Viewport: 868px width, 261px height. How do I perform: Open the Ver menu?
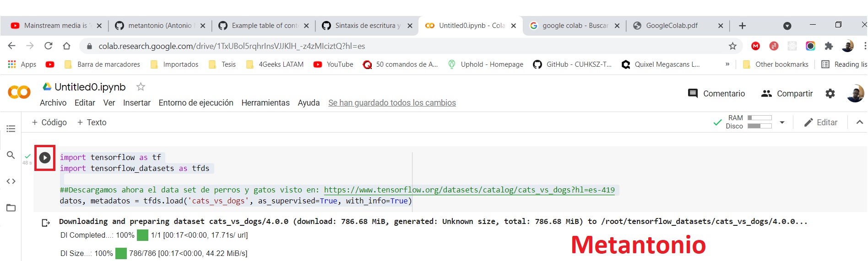(109, 103)
